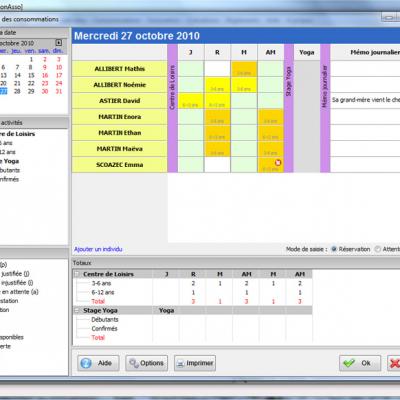400x400 pixels.
Task: Click the magnifier icon on the Options button
Action: [134, 363]
